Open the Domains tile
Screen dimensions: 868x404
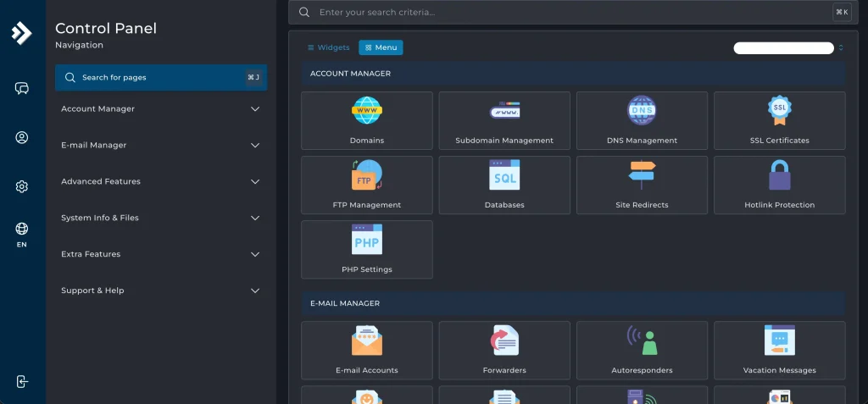point(366,120)
